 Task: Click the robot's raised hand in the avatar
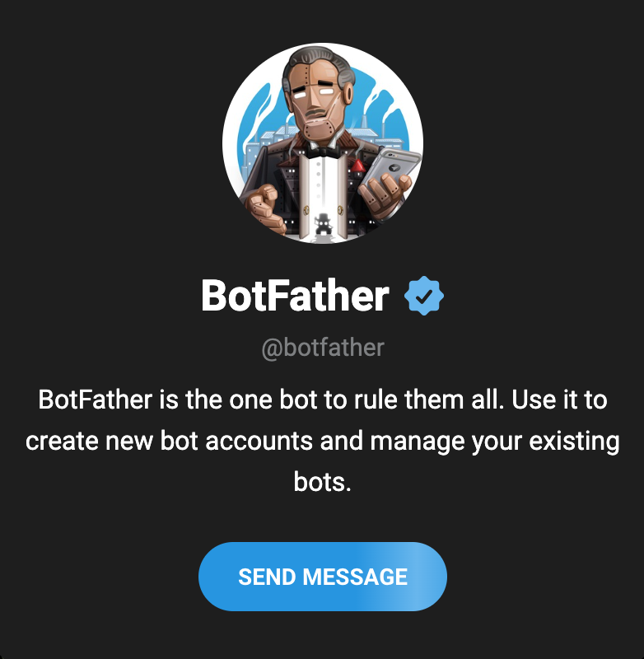point(266,207)
